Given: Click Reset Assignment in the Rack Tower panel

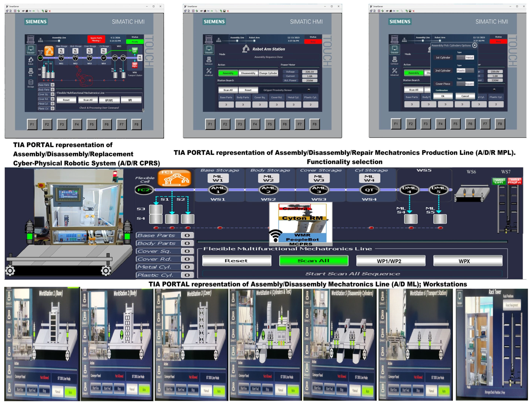Looking at the screenshot, I should 512,305.
